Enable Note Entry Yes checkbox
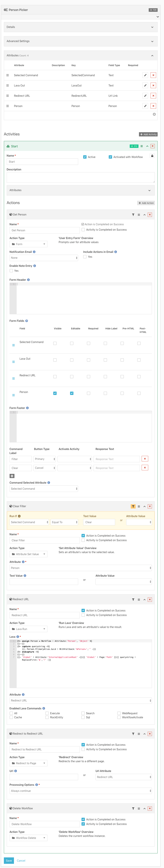The width and height of the screenshot is (164, 868). (11, 270)
